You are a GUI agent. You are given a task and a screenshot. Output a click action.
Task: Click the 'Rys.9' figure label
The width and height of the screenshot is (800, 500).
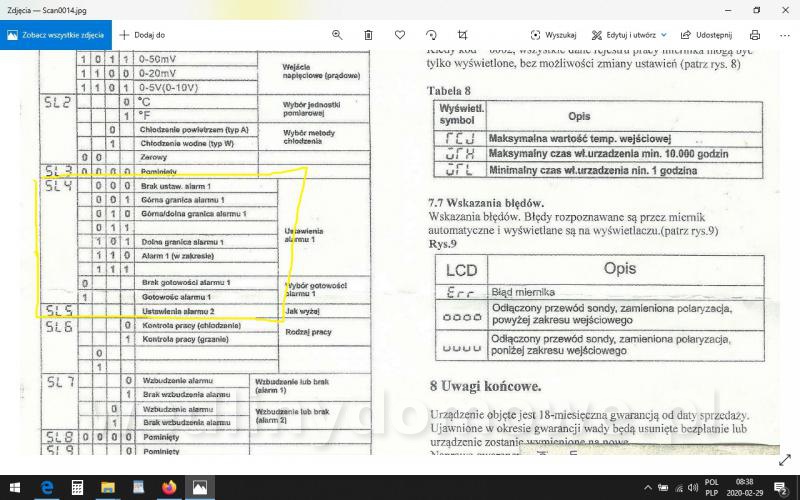click(442, 244)
